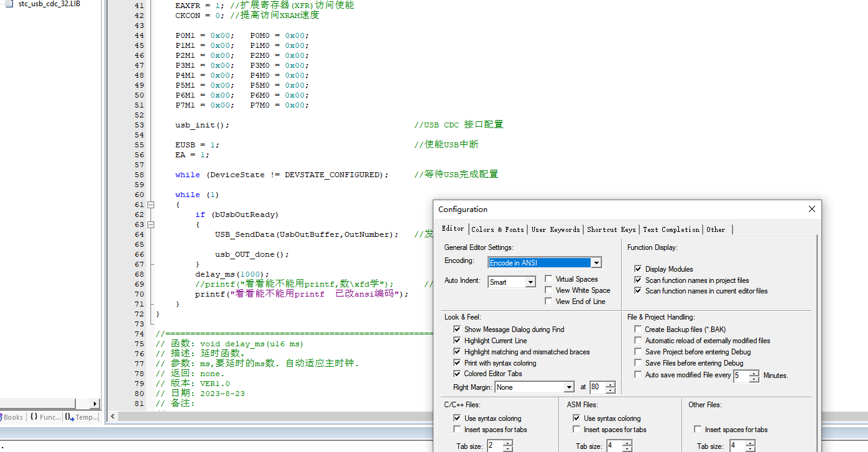The width and height of the screenshot is (868, 452).
Task: Click the EUSB = 1 statement
Action: (x=197, y=145)
